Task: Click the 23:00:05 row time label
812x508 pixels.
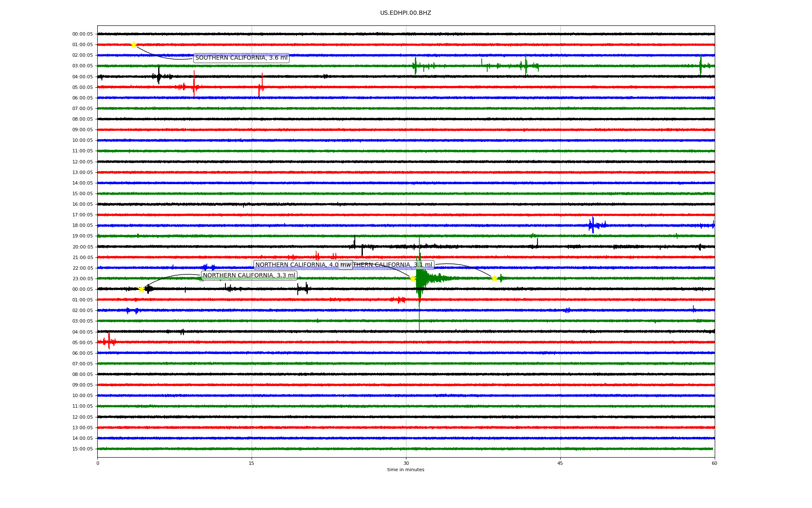Action: (82, 279)
